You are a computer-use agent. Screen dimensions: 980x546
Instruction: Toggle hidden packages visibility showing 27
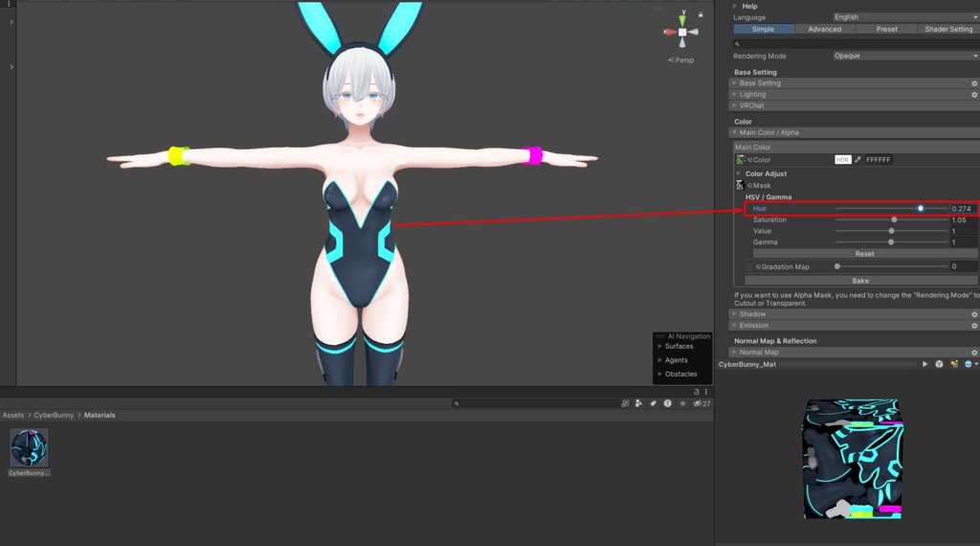tap(702, 403)
